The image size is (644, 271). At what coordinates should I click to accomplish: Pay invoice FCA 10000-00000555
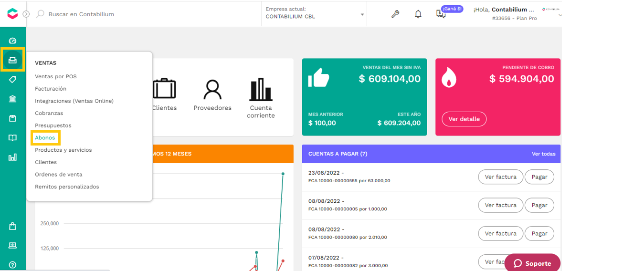click(539, 177)
